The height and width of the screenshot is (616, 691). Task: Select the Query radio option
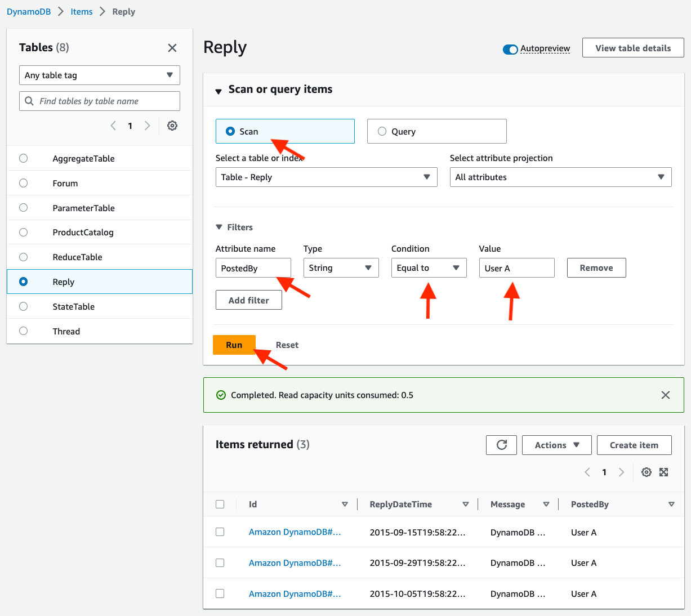[x=382, y=131]
